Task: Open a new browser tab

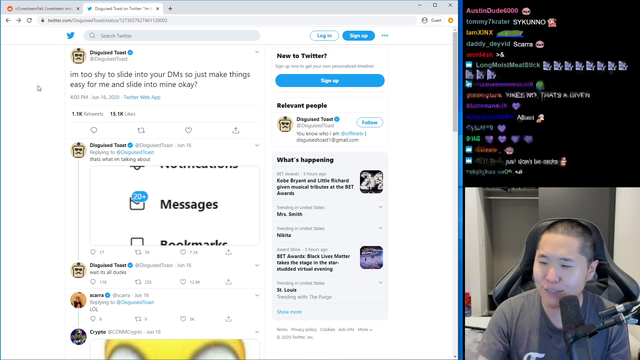Action: 170,8
